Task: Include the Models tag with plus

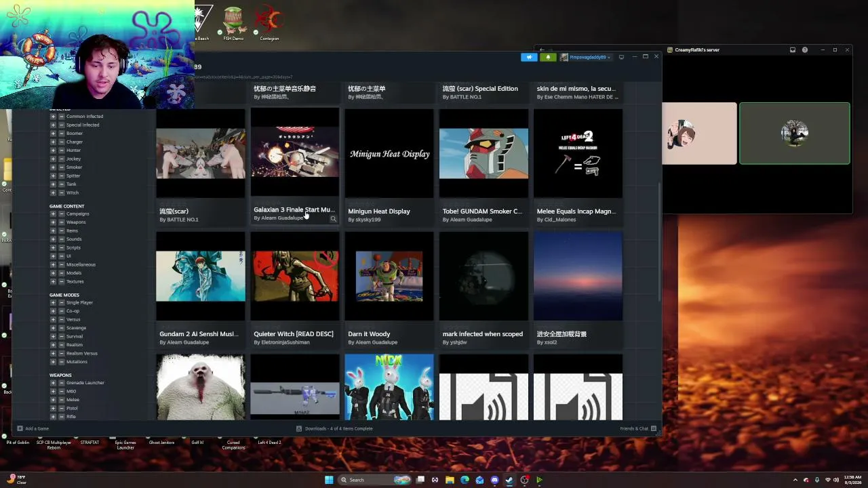Action: pyautogui.click(x=53, y=273)
